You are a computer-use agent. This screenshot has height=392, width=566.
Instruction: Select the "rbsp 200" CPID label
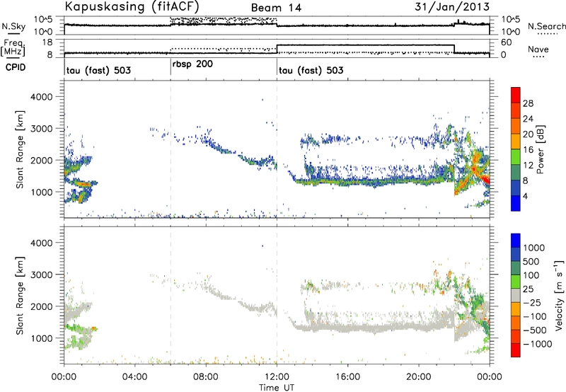(x=192, y=64)
